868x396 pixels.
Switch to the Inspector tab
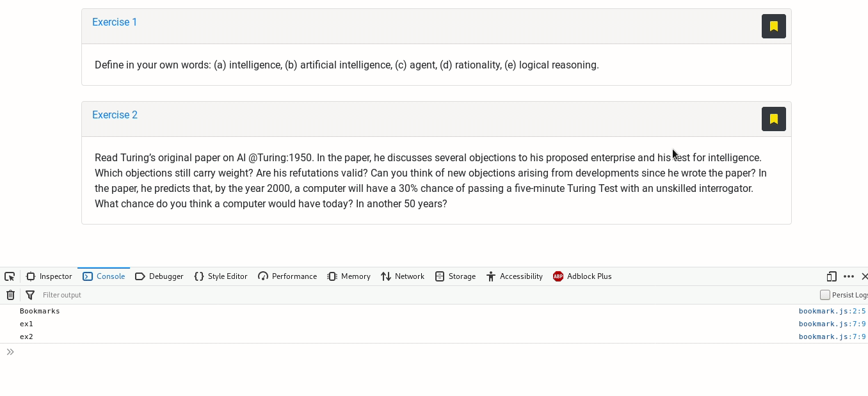point(49,276)
